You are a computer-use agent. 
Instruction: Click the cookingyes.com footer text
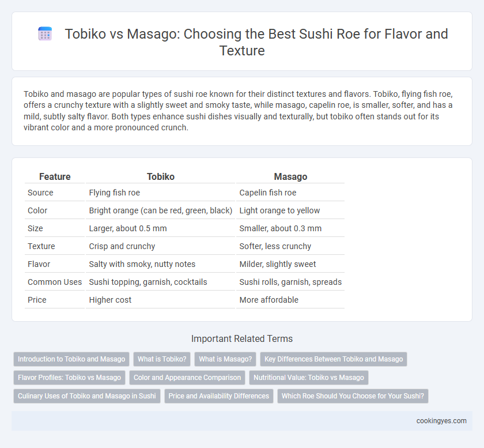coord(441,421)
